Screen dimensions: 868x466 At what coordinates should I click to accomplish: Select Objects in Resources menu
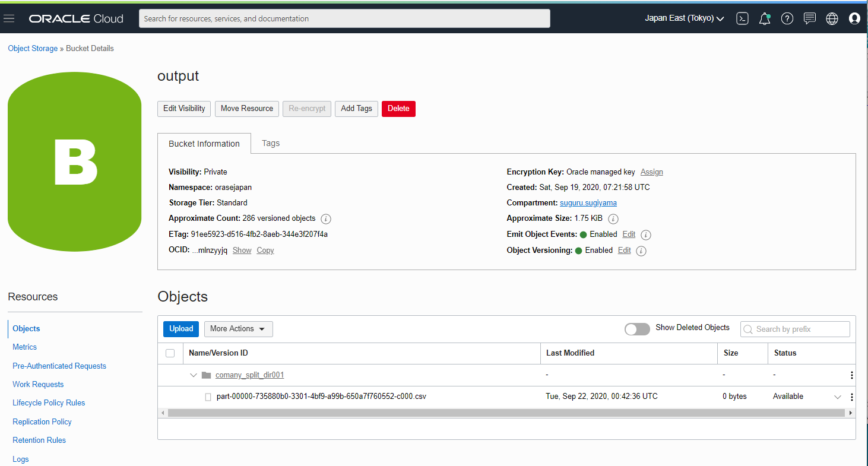[x=26, y=328]
